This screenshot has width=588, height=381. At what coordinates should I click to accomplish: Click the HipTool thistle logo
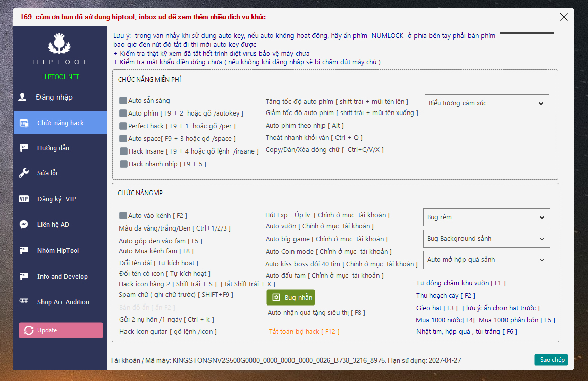coord(60,45)
